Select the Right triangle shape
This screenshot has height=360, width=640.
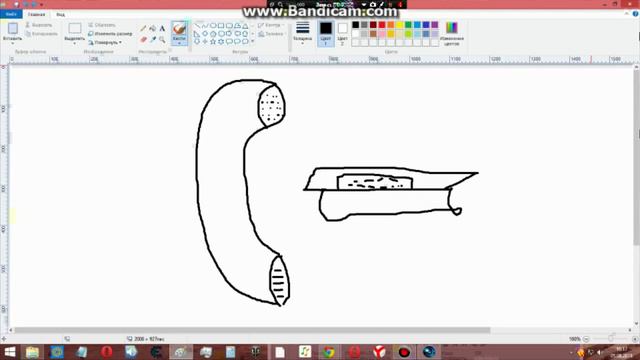click(x=197, y=34)
